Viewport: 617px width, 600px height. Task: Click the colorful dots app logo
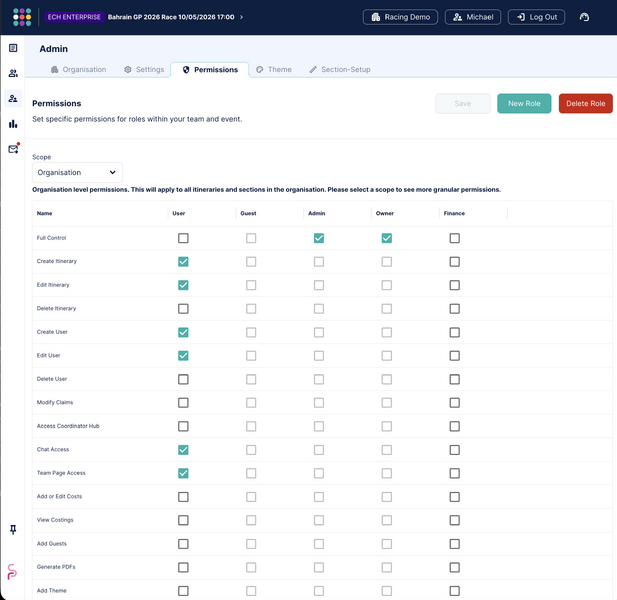click(22, 17)
